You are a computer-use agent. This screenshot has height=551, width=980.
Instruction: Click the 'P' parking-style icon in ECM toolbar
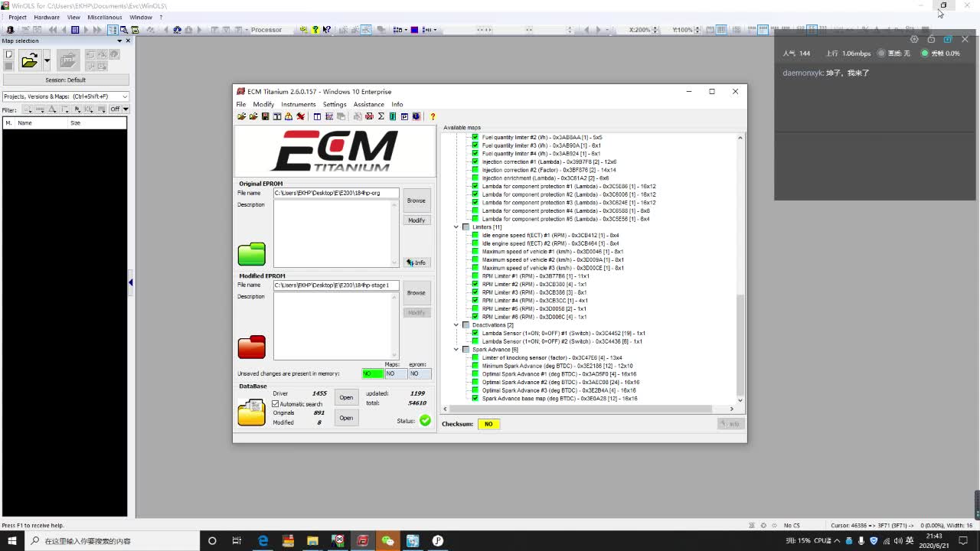pos(404,116)
